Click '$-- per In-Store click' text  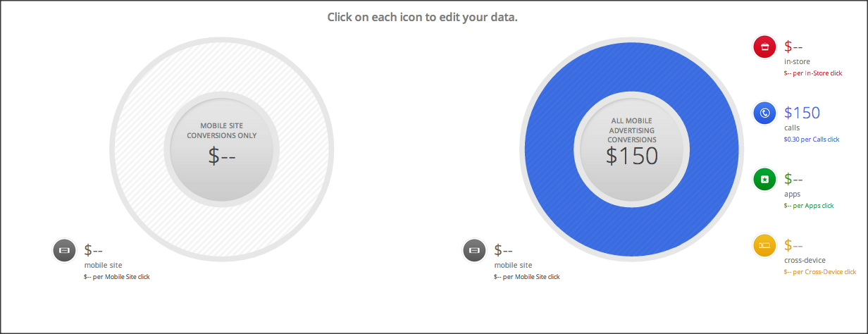click(x=813, y=73)
